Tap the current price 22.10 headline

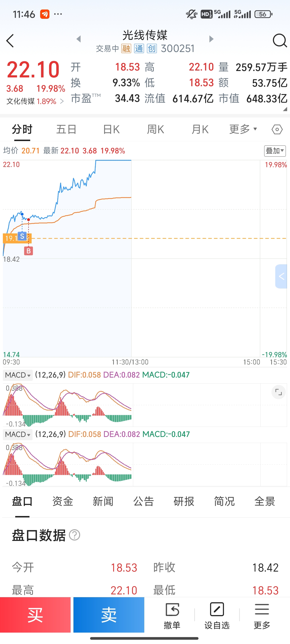(x=33, y=70)
